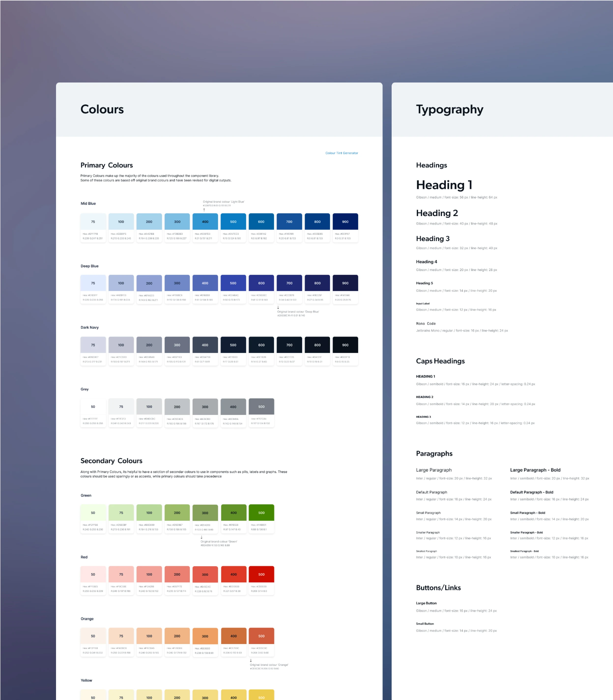Choose the Deep Blue 300 swatch
The width and height of the screenshot is (613, 700).
click(177, 289)
